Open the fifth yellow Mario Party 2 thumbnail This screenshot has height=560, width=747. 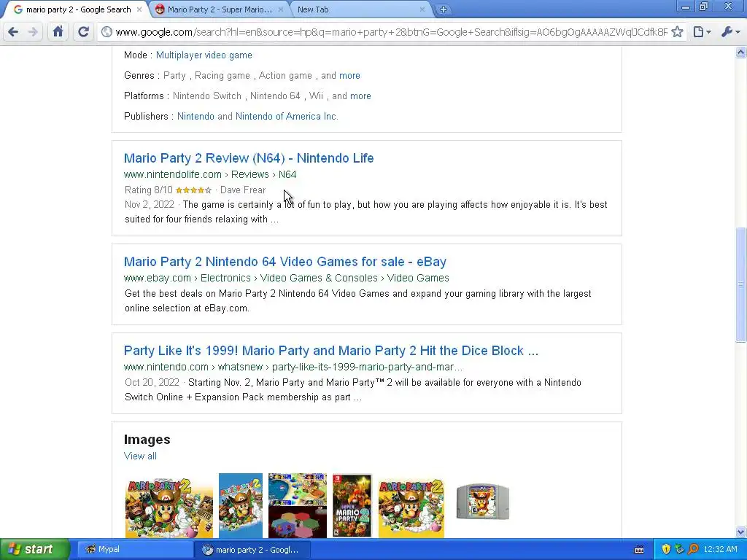pos(411,507)
